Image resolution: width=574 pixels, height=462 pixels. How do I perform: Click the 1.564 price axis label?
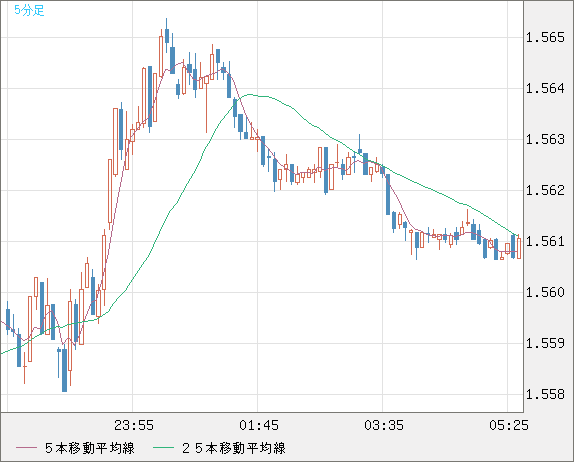tap(545, 88)
